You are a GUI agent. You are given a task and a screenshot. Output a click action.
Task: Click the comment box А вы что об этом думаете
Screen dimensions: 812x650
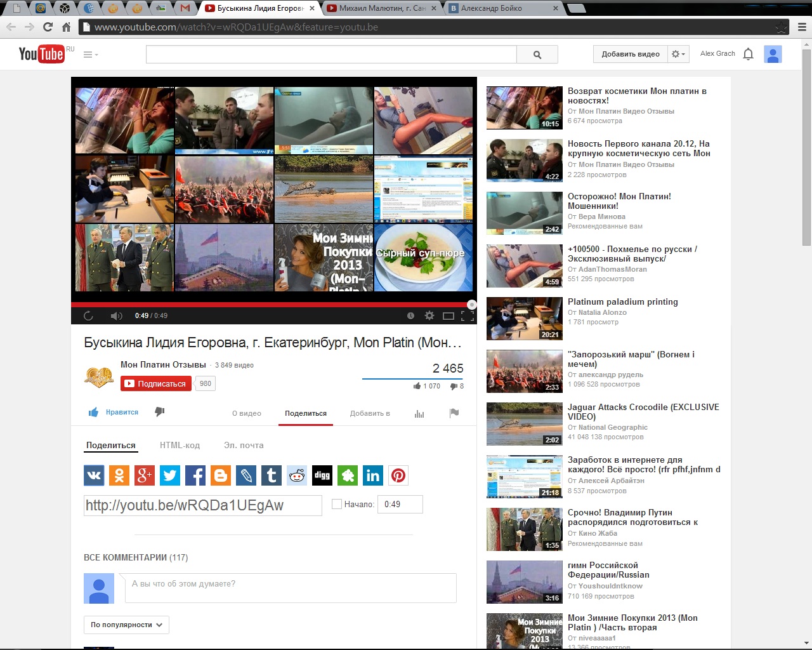[291, 588]
